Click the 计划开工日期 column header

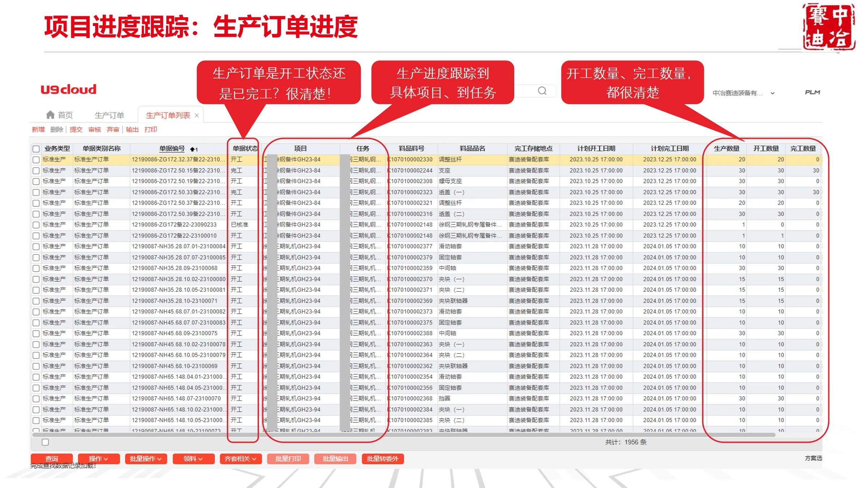tap(596, 149)
